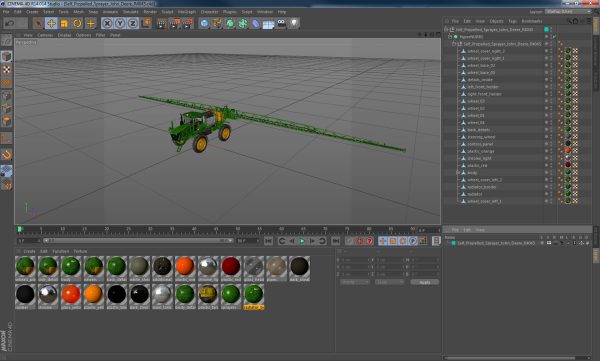Add a Light object
Viewport: 600px width, 361px height.
pyautogui.click(x=294, y=24)
